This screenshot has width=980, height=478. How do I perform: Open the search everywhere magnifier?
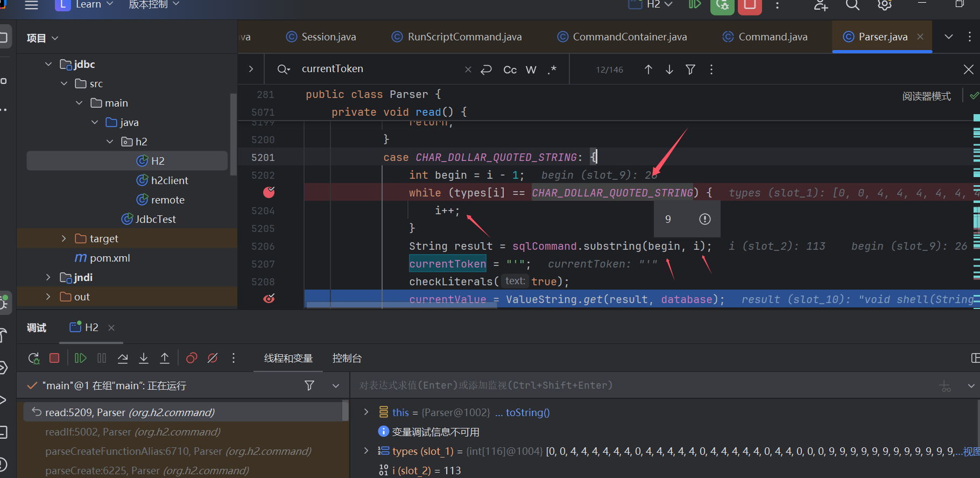852,5
